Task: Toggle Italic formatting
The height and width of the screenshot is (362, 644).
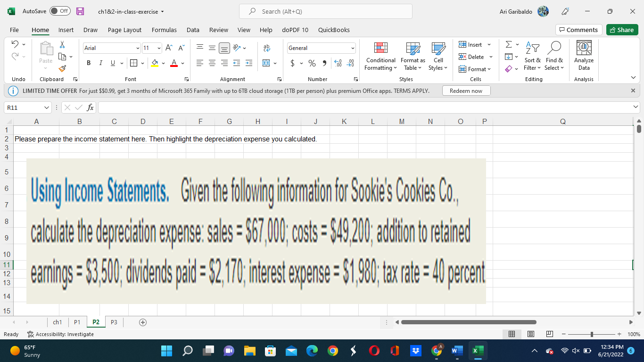Action: click(x=100, y=63)
